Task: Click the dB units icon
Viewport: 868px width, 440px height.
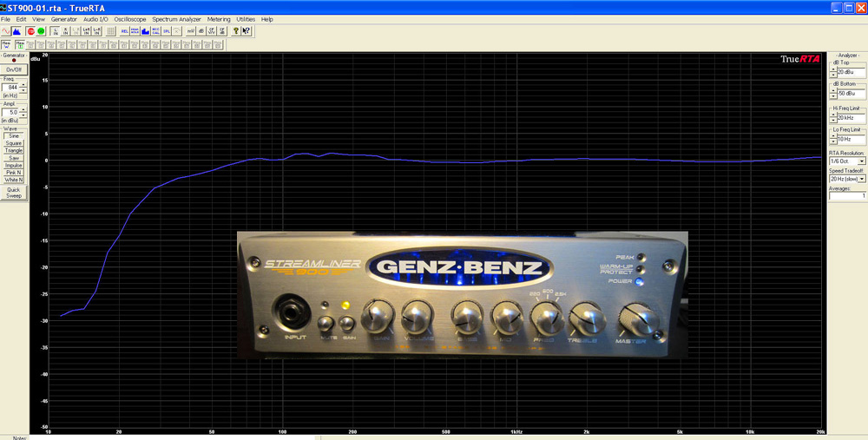Action: pos(201,31)
